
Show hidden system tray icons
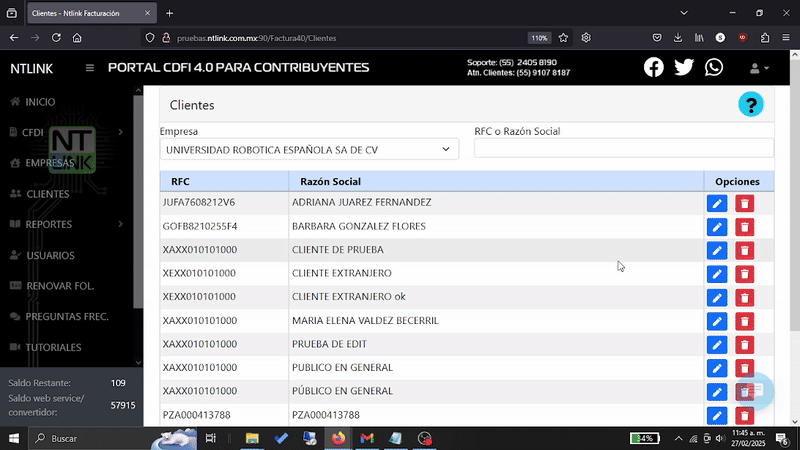coord(678,438)
